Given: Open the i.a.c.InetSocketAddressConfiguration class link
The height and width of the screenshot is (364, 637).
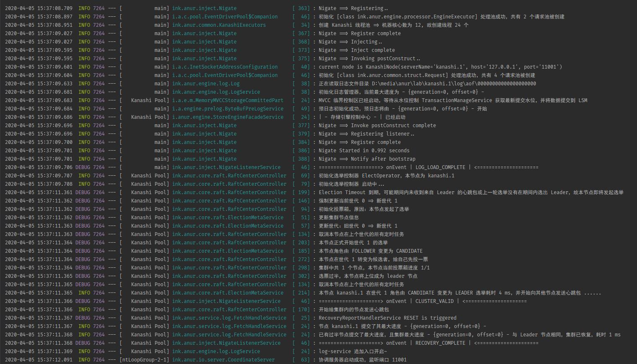Looking at the screenshot, I should [x=224, y=67].
